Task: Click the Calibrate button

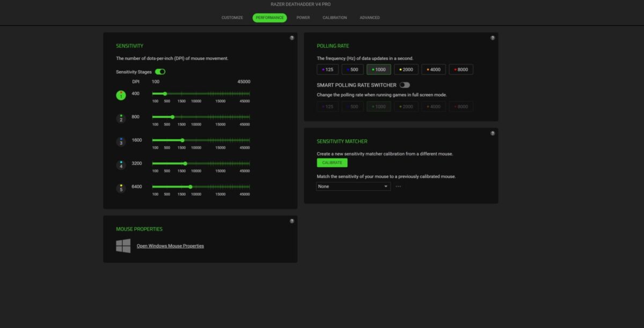Action: tap(332, 163)
